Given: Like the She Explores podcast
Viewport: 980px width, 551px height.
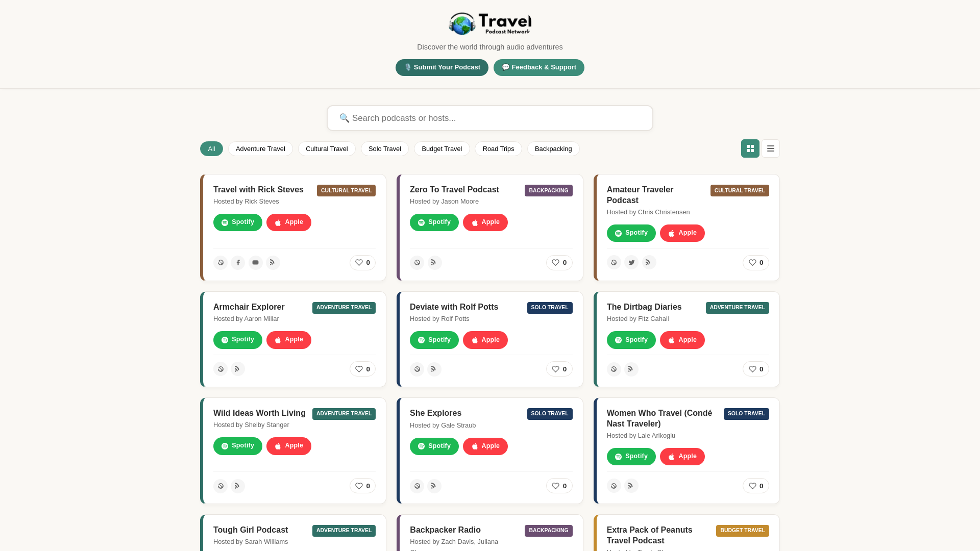Looking at the screenshot, I should pyautogui.click(x=559, y=486).
